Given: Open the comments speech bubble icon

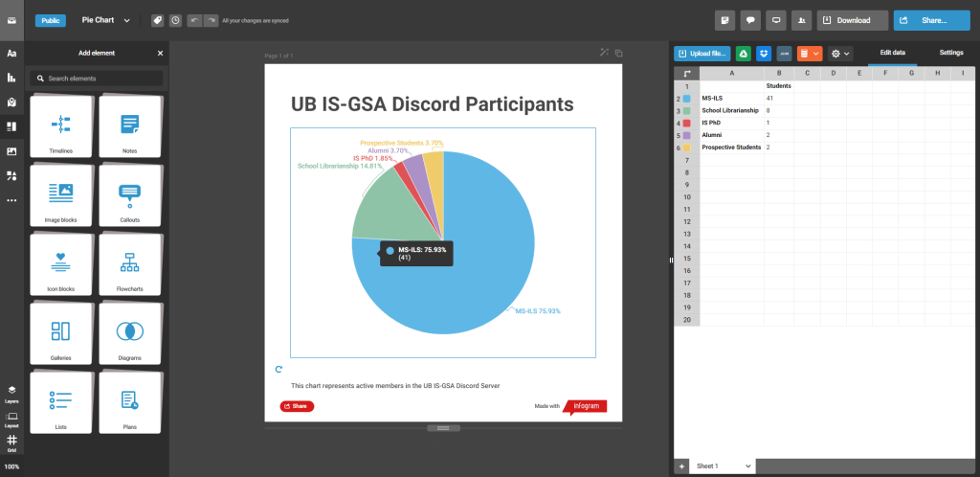Looking at the screenshot, I should coord(751,20).
